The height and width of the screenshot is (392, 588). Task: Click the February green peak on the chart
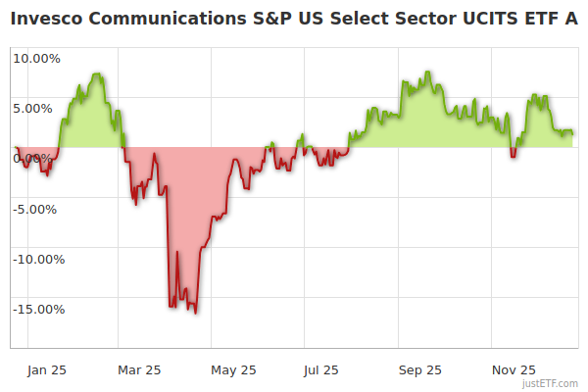[x=96, y=74]
